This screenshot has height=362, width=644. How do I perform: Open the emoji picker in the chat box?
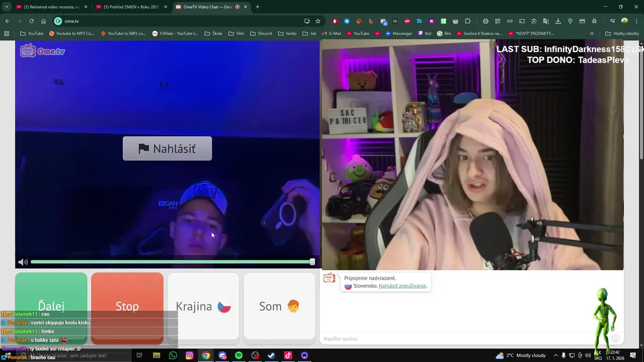pyautogui.click(x=615, y=338)
